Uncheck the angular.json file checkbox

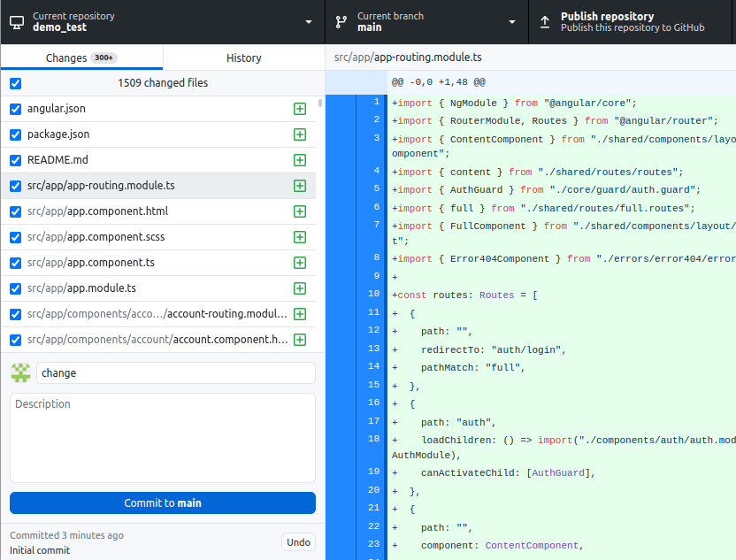[15, 109]
